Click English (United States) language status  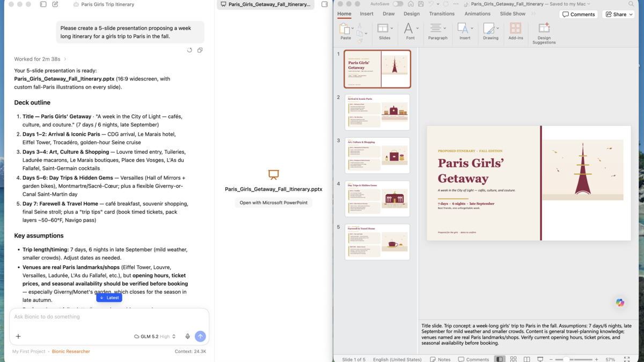click(x=397, y=359)
